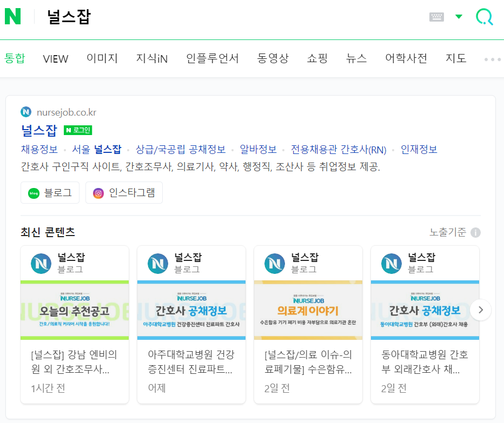Viewport: 504px width, 423px height.
Task: Click the 1시간 전 timestamp
Action: pos(48,388)
